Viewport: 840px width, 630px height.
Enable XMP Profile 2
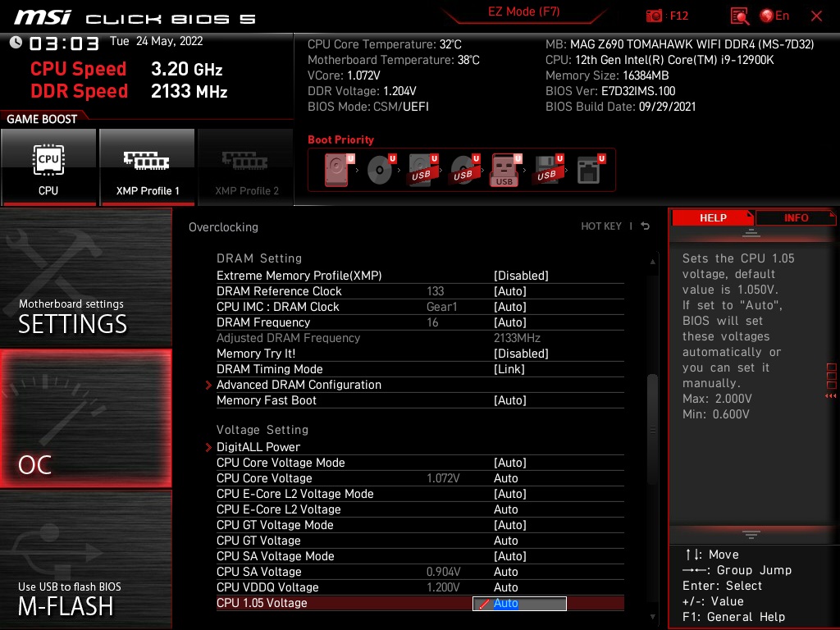tap(246, 167)
